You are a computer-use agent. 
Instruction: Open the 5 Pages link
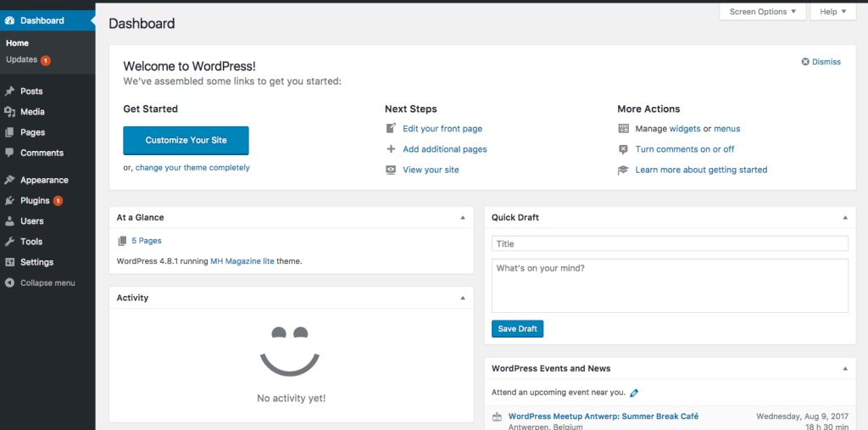(147, 241)
